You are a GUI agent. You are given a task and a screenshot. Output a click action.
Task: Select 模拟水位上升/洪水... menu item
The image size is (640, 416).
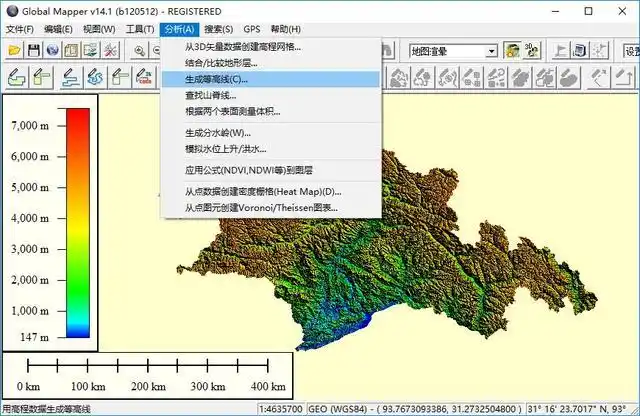225,149
